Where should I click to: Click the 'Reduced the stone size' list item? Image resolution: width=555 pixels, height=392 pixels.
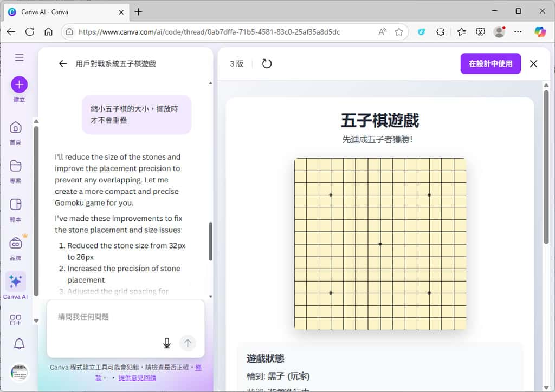coord(126,251)
